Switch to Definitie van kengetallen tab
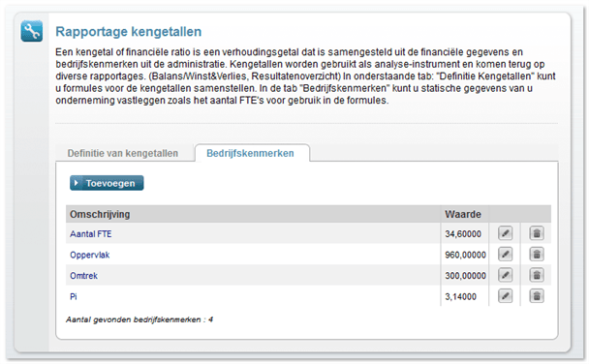Screen dimensions: 589x364 tap(123, 154)
